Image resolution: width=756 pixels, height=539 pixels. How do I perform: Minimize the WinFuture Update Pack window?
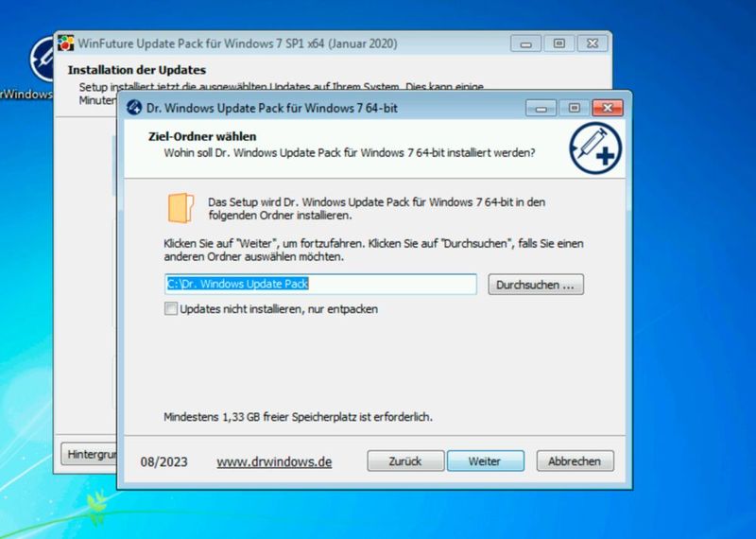click(x=526, y=43)
